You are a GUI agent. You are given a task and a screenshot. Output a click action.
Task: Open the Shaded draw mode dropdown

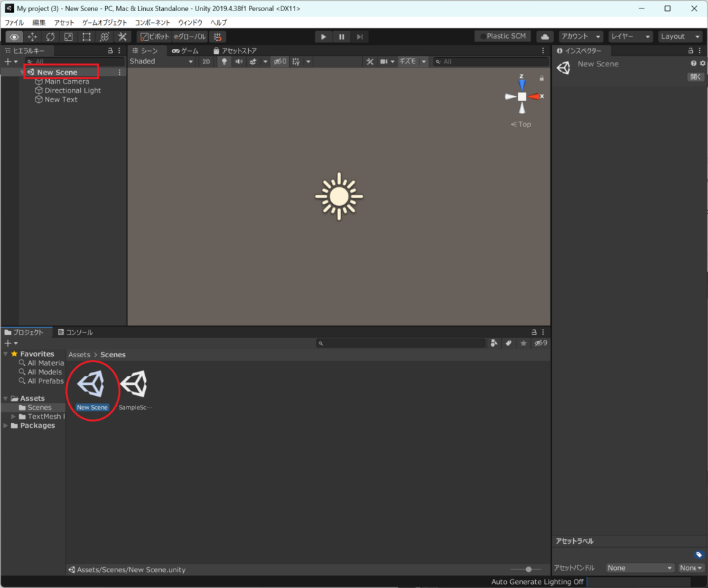pos(162,61)
